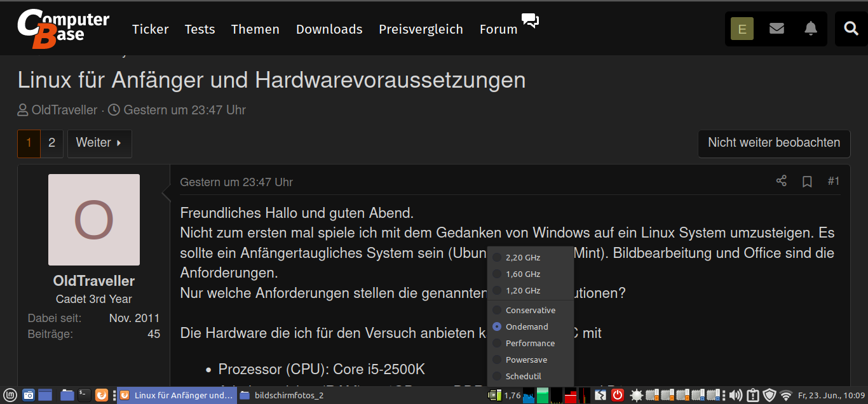
Task: Select the 1,60 GHz frequency option
Action: (x=530, y=274)
